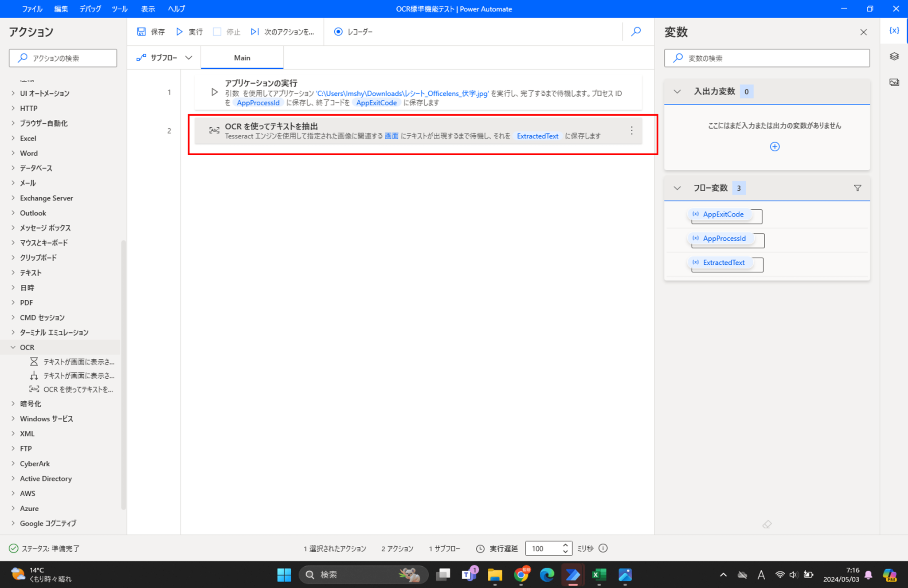Screen dimensions: 908x588
Task: Open Excel from the taskbar
Action: pos(599,574)
